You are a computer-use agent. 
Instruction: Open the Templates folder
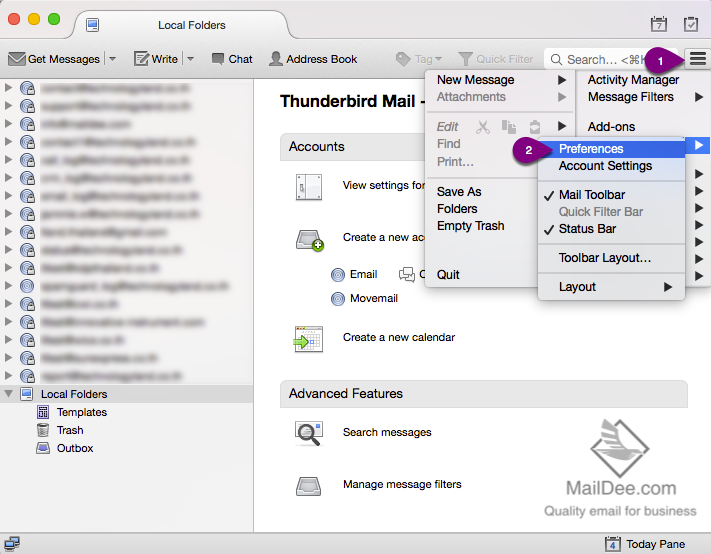pyautogui.click(x=82, y=412)
